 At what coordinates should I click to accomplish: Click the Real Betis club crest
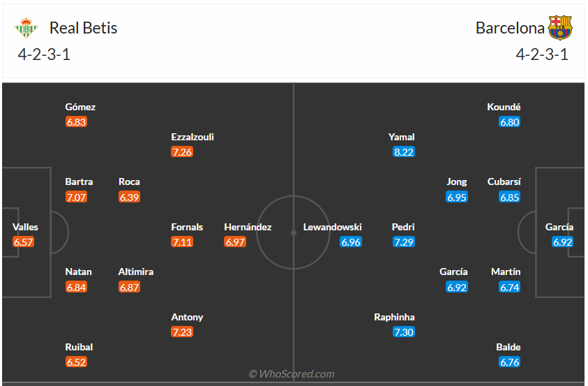point(27,28)
